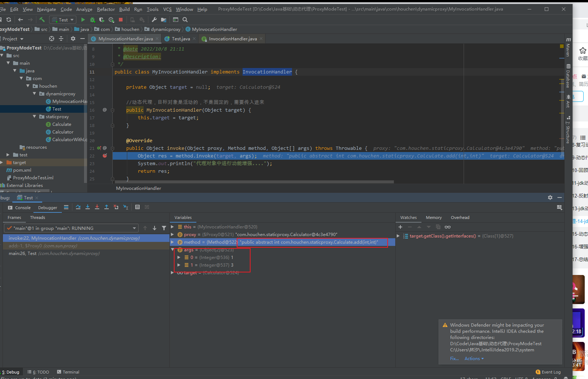Select Calculate class in Project tree

[61, 124]
